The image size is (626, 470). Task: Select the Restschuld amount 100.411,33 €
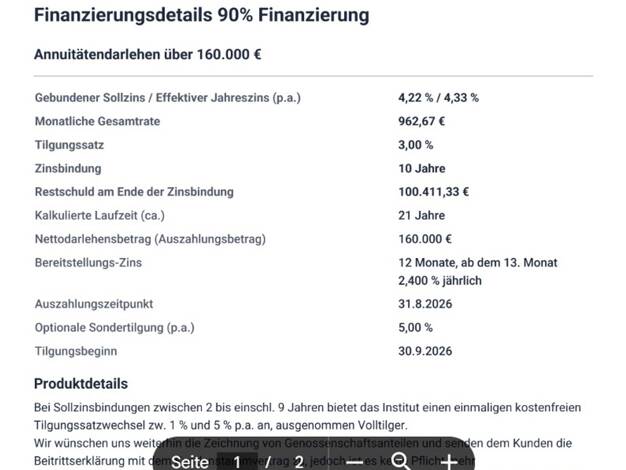point(434,192)
